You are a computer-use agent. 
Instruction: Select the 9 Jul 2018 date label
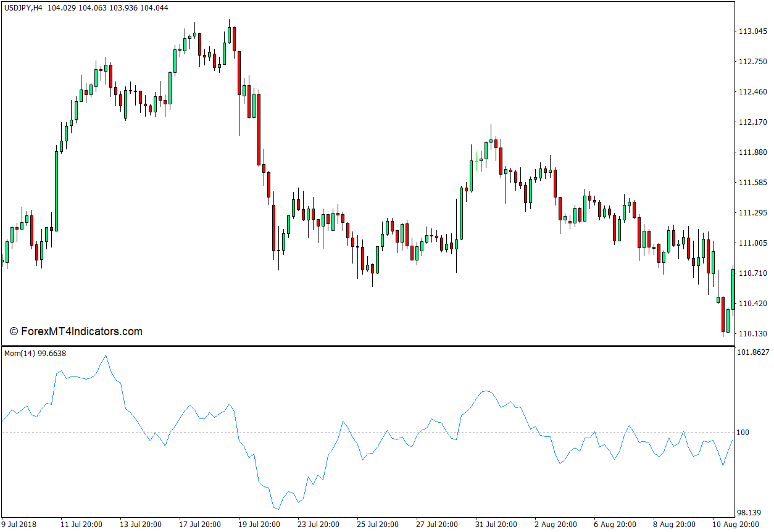(19, 525)
